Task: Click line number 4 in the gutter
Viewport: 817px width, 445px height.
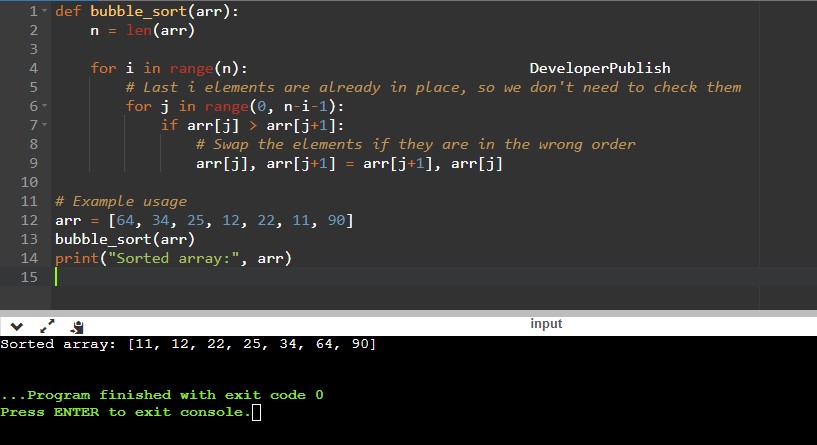Action: pos(33,68)
